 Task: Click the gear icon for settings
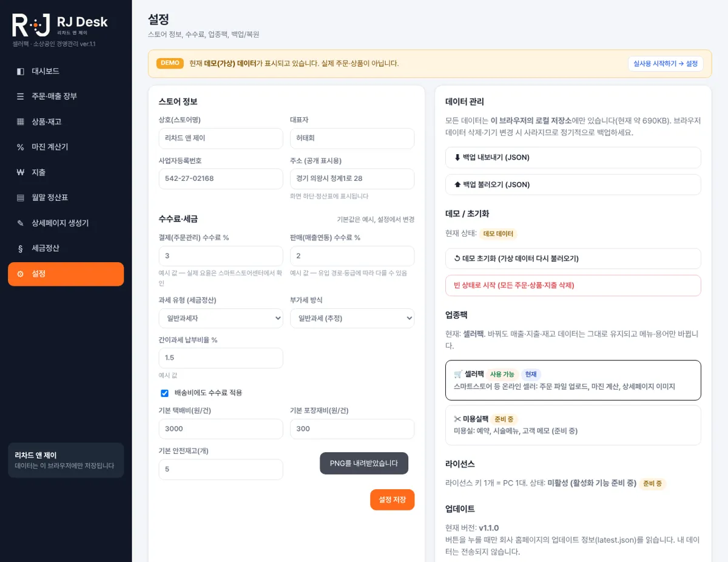coord(21,274)
